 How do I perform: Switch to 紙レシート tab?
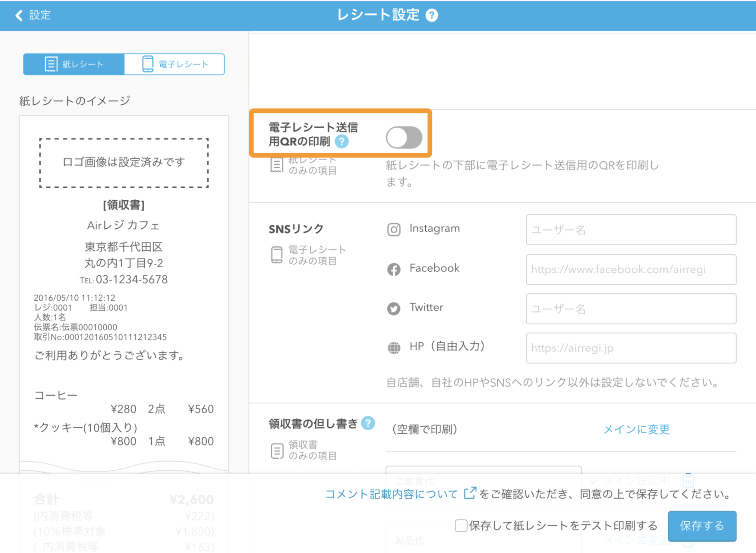74,64
